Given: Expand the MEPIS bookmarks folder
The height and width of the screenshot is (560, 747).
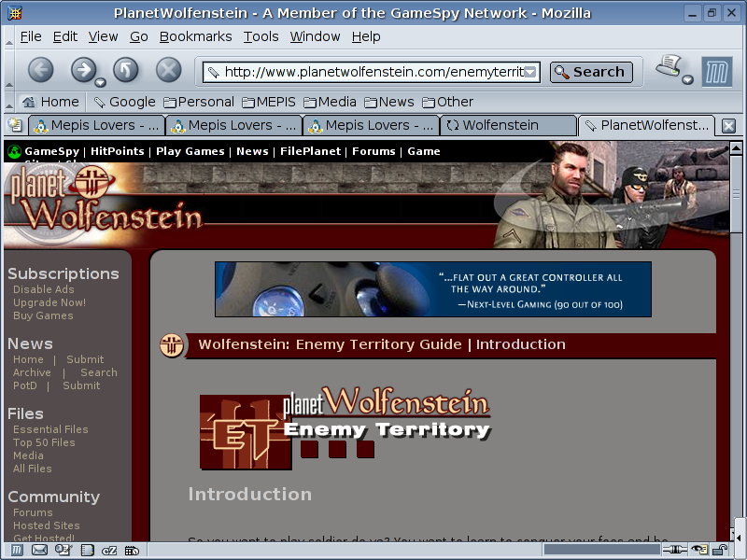Looking at the screenshot, I should coord(269,102).
